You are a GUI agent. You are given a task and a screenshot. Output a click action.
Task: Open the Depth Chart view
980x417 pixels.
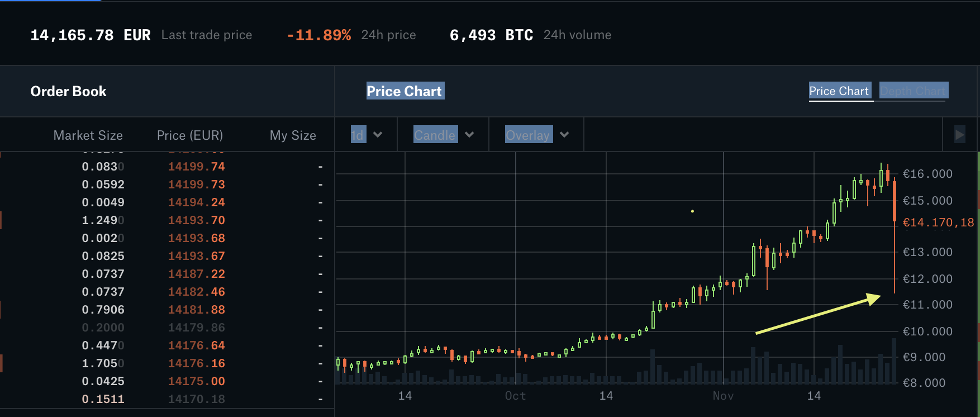click(x=913, y=90)
